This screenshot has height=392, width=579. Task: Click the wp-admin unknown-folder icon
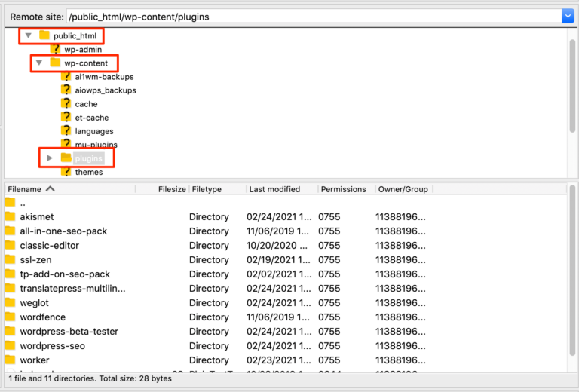[x=55, y=49]
